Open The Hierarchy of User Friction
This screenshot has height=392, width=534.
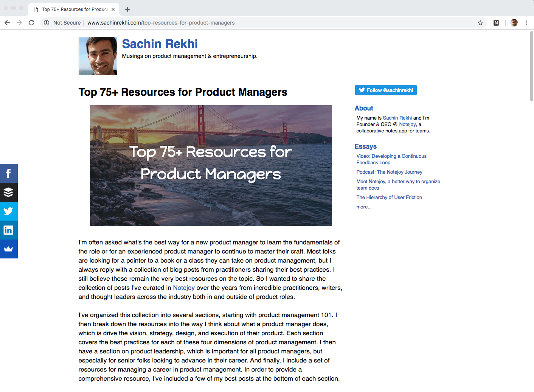pos(389,197)
